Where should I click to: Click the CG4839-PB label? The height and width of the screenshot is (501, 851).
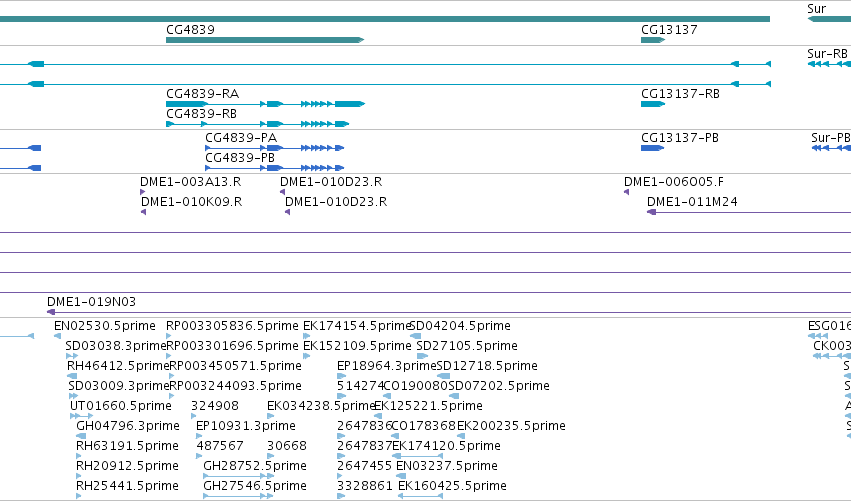click(x=240, y=158)
